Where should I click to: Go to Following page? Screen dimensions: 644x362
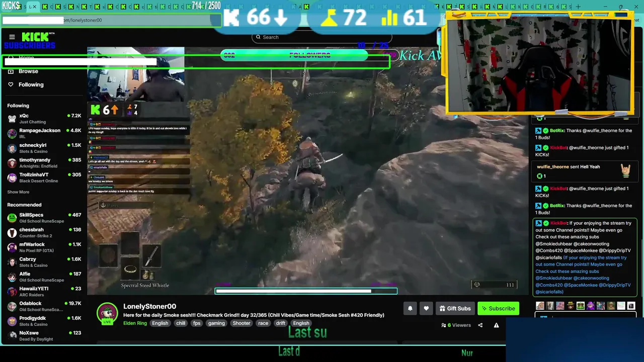[31, 84]
